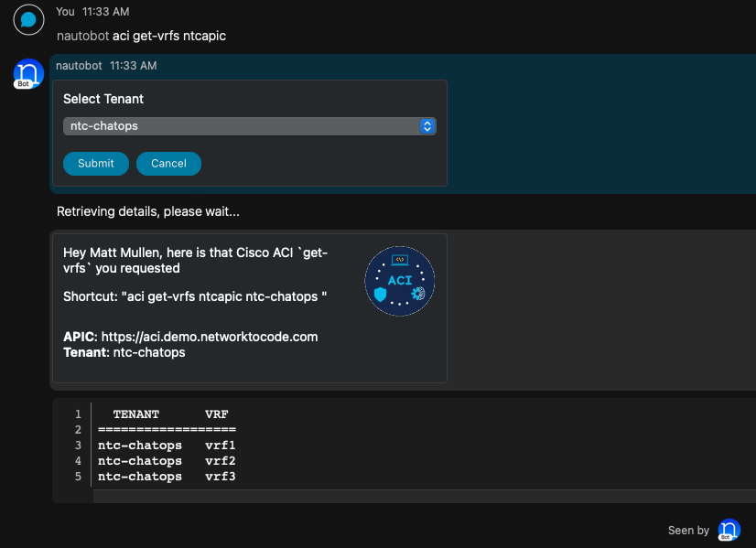The image size is (756, 548).
Task: Open the Select Tenant dropdown showing ntc-chatops
Action: 249,126
